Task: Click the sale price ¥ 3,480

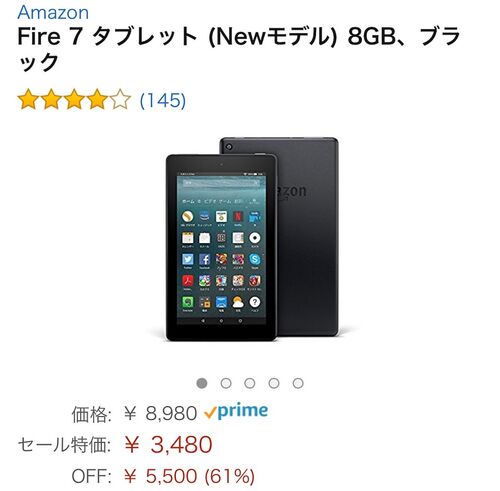Action: coord(168,445)
